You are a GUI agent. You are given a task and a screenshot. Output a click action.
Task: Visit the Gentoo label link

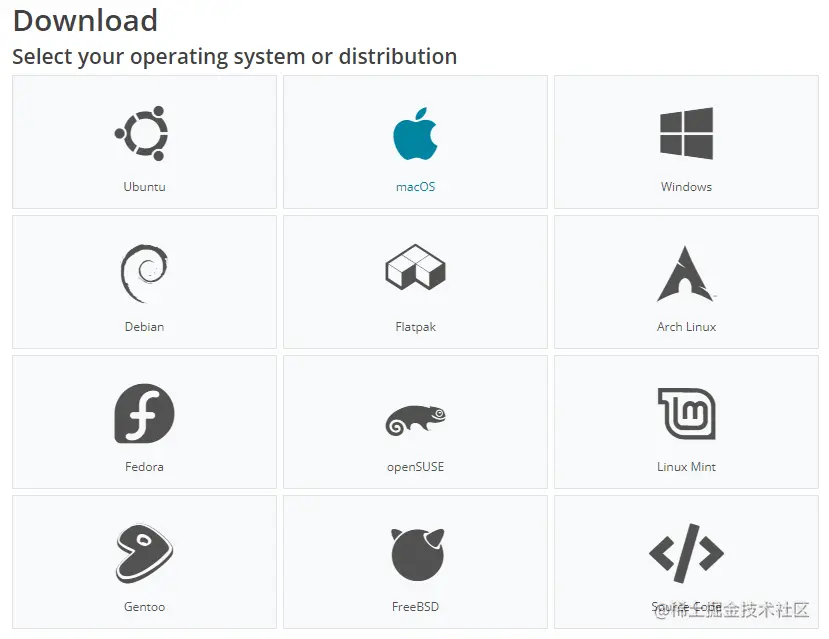tap(144, 607)
